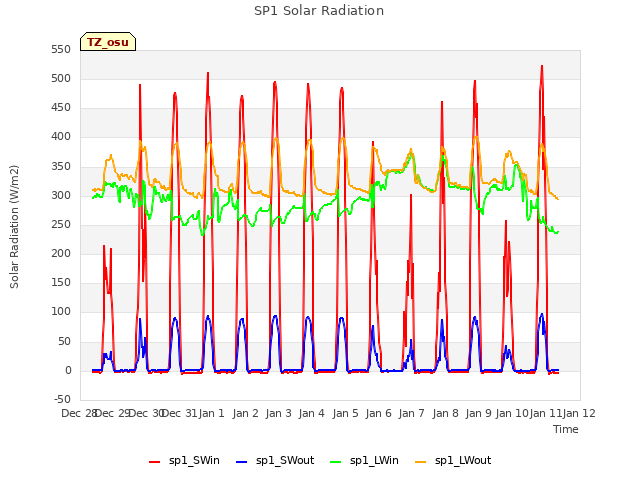Select the sp1_SWout legend label
Viewport: 640px width, 480px height.
click(x=285, y=460)
